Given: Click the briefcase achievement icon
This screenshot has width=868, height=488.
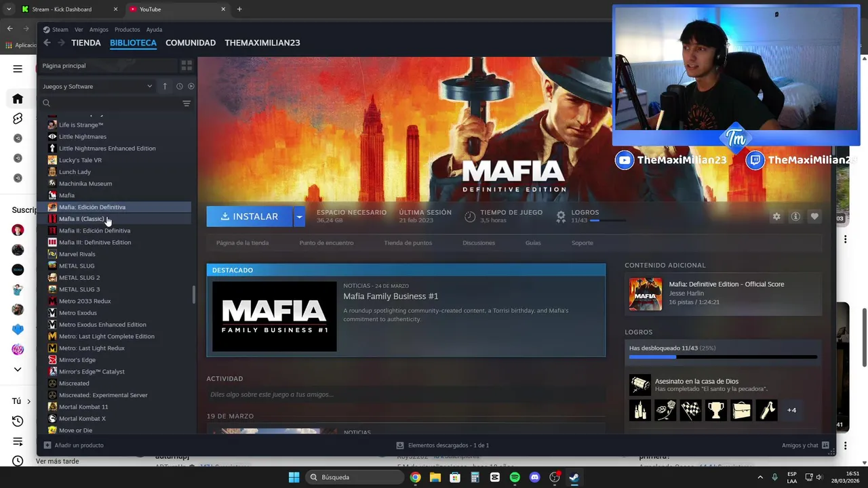Looking at the screenshot, I should [742, 410].
